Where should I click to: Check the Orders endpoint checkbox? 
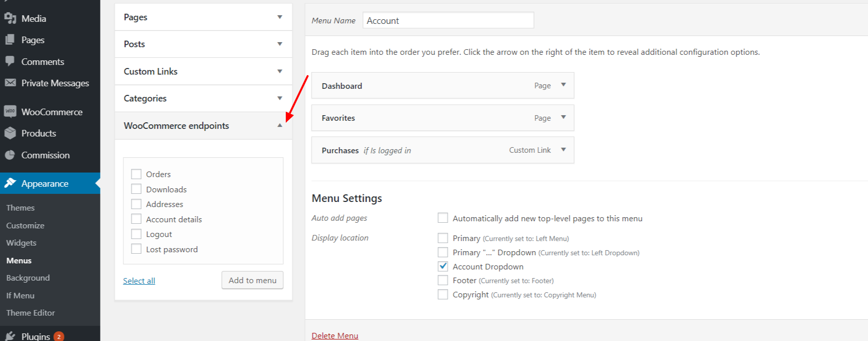[136, 174]
